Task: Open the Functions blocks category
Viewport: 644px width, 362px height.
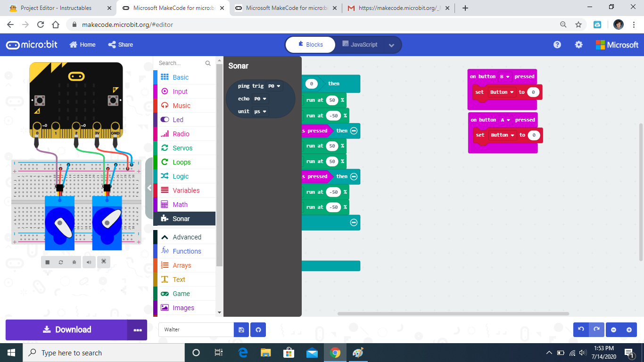Action: coord(184,251)
